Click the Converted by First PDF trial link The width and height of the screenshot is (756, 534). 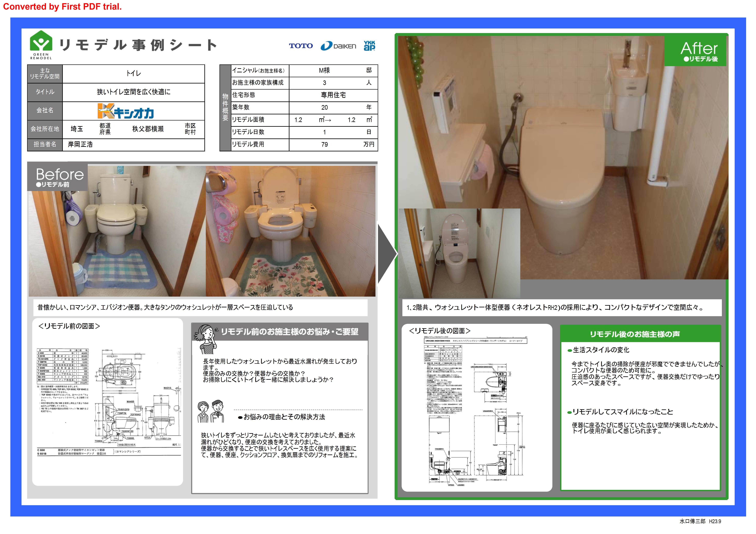tap(62, 7)
